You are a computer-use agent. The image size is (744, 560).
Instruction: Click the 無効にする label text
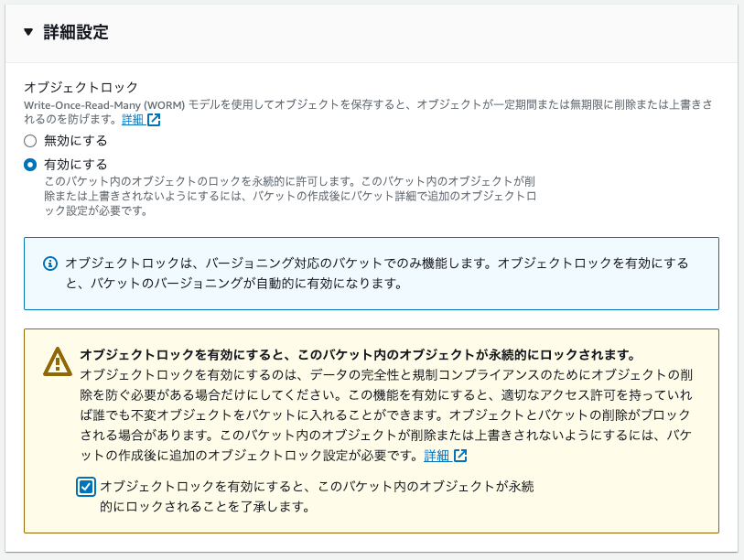coord(76,141)
